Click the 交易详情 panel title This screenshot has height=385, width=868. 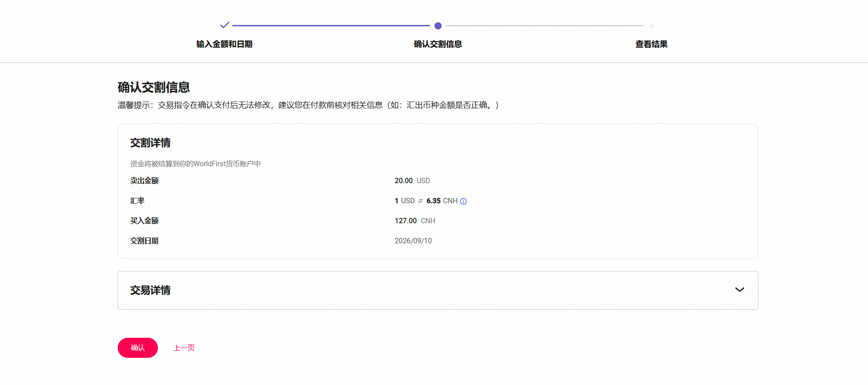point(150,291)
